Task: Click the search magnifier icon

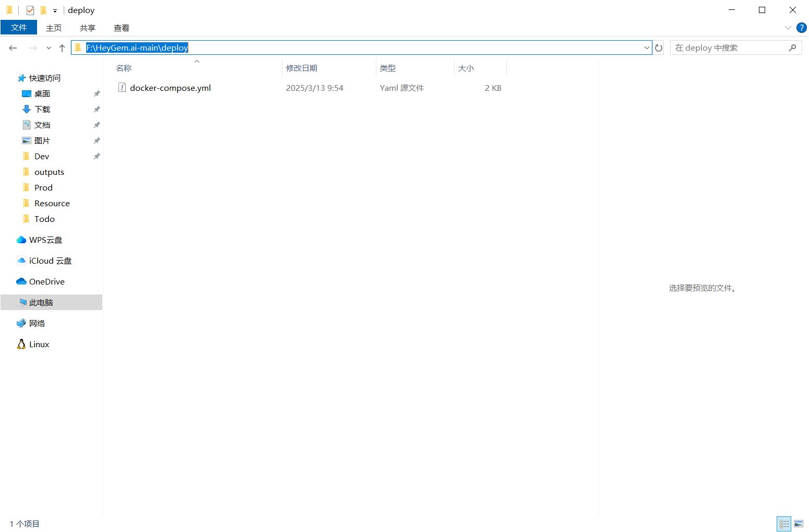Action: (792, 48)
